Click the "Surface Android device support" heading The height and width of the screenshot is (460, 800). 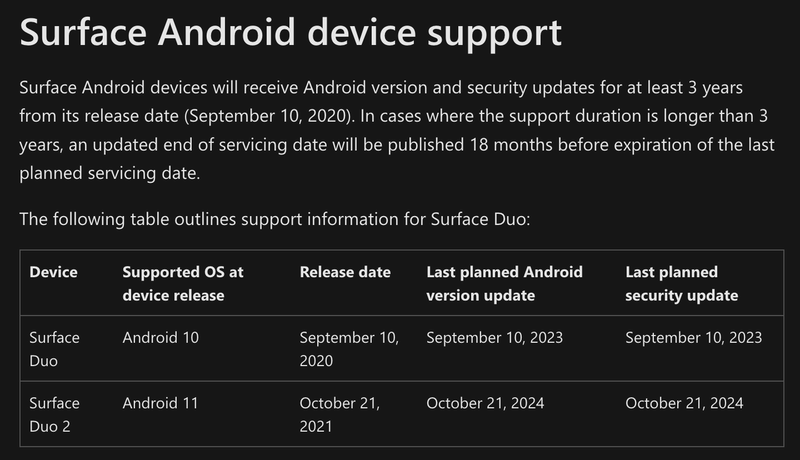coord(290,33)
